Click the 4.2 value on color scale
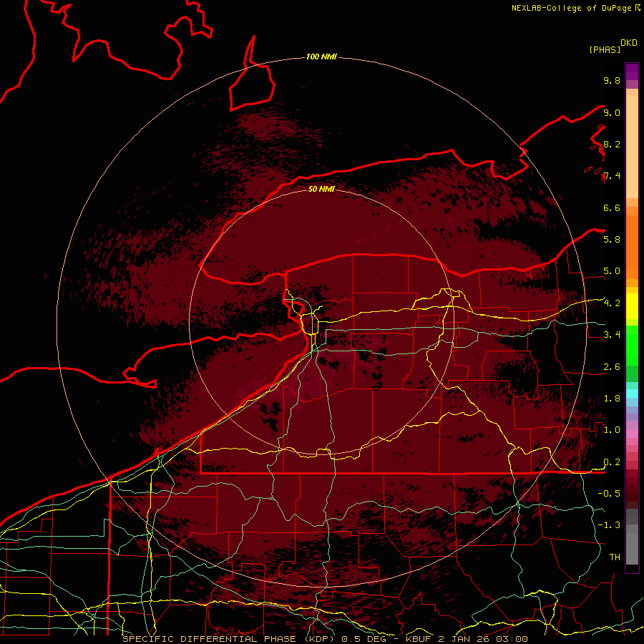Viewport: 644px width, 644px height. tap(612, 303)
